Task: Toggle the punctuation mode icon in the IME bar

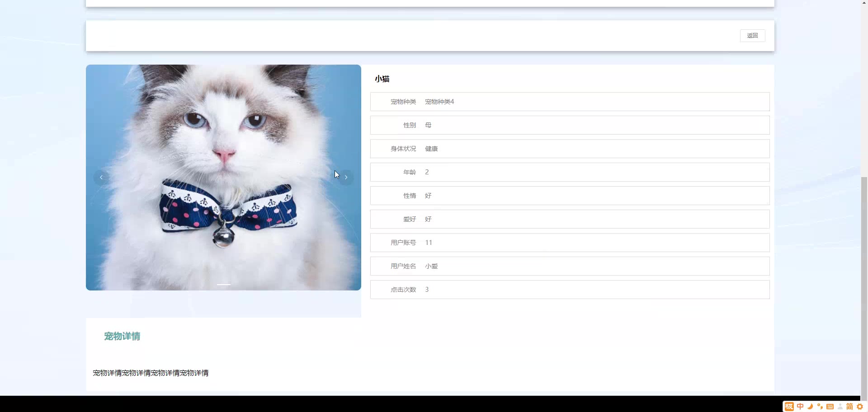Action: coord(820,407)
